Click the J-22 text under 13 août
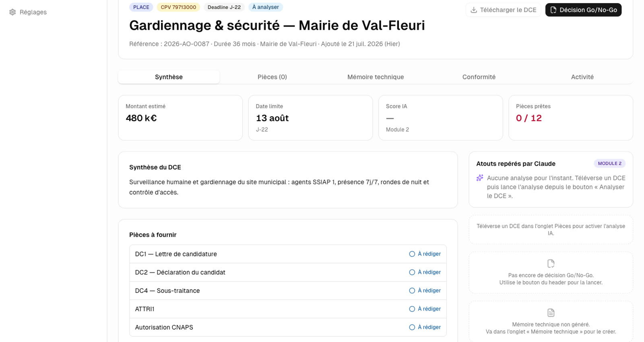 (262, 130)
